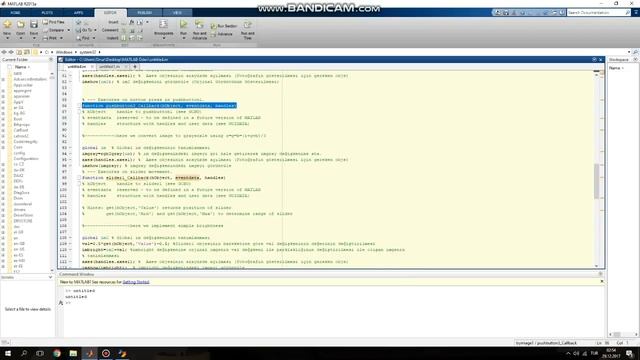Screen dimensions: 640x360
Task: Switch to the VIEW ribbon tab
Action: [177, 13]
